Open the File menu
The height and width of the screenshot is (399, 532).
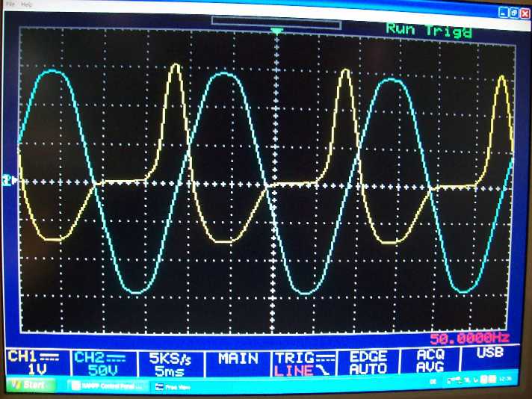pos(10,4)
